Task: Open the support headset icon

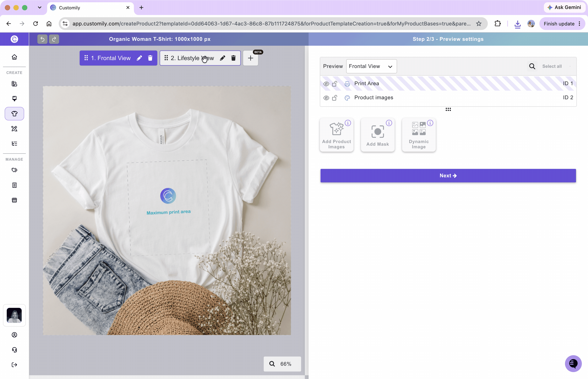Action: point(15,350)
